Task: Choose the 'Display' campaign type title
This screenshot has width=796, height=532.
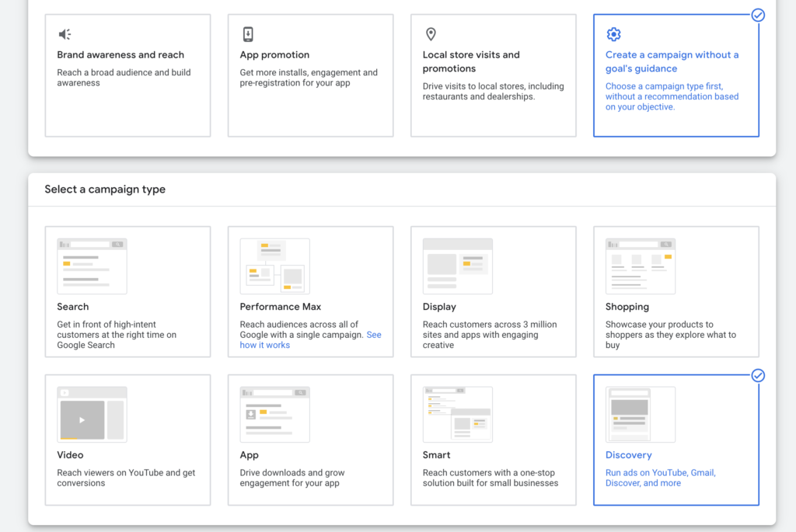Action: [x=439, y=307]
